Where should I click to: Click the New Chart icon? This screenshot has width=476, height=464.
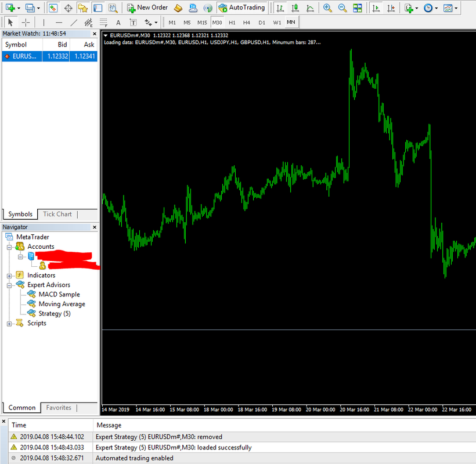(x=10, y=8)
